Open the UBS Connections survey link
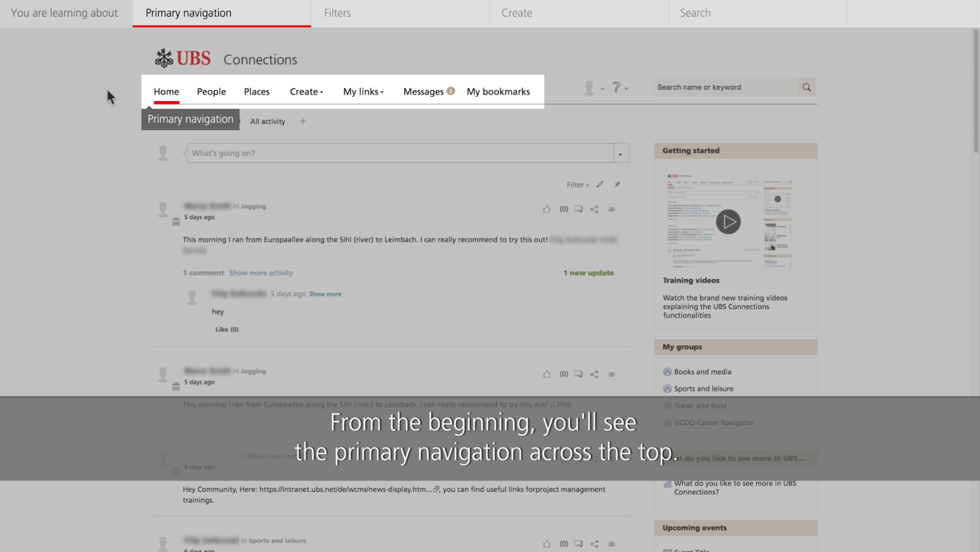 click(735, 488)
